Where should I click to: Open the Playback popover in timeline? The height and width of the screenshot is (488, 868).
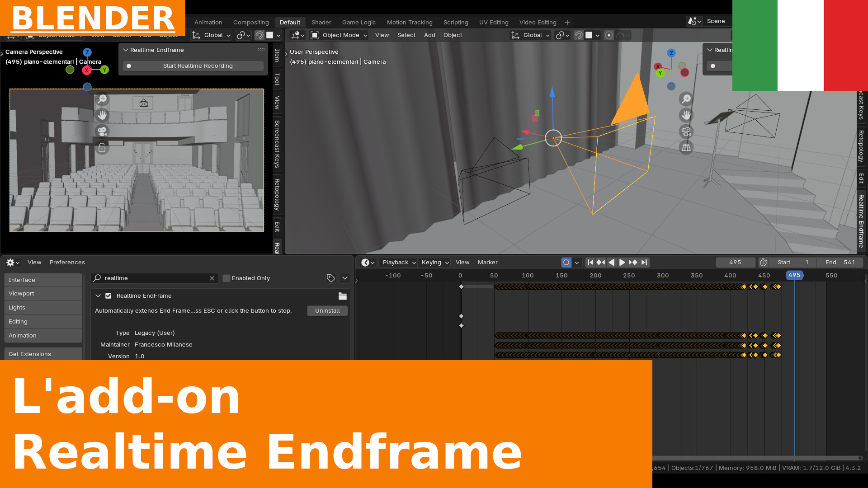tap(399, 263)
